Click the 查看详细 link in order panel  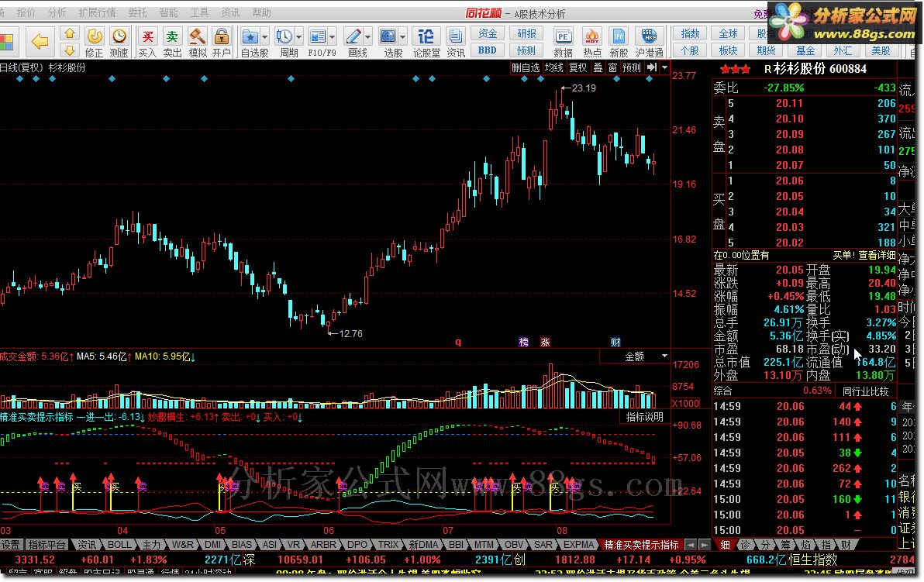(876, 255)
